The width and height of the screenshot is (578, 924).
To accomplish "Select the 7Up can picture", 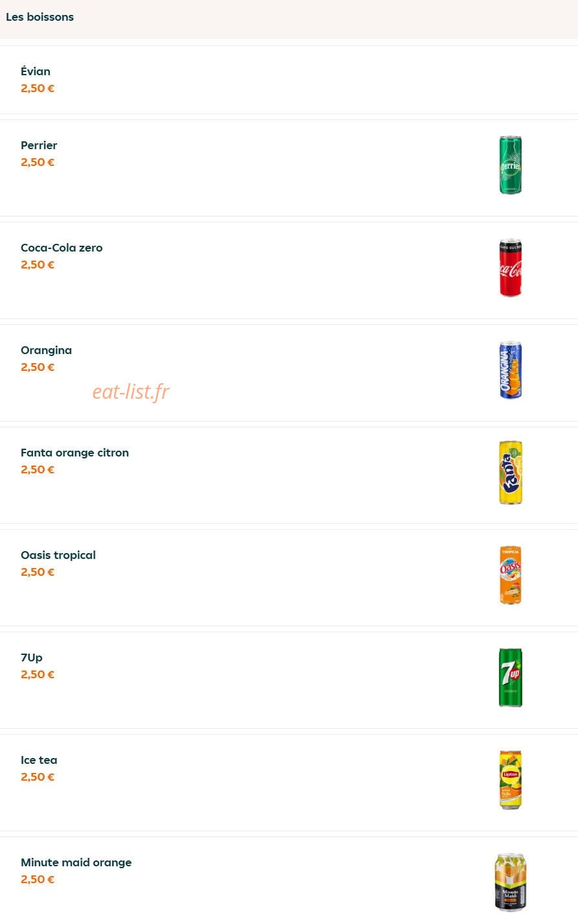I will point(511,677).
